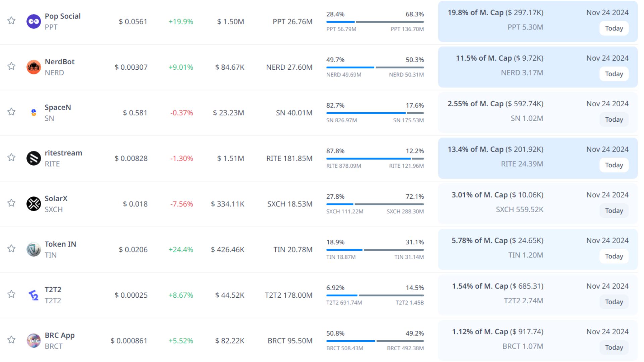644x362 pixels.
Task: Click the SpaceN logo icon
Action: pyautogui.click(x=34, y=113)
